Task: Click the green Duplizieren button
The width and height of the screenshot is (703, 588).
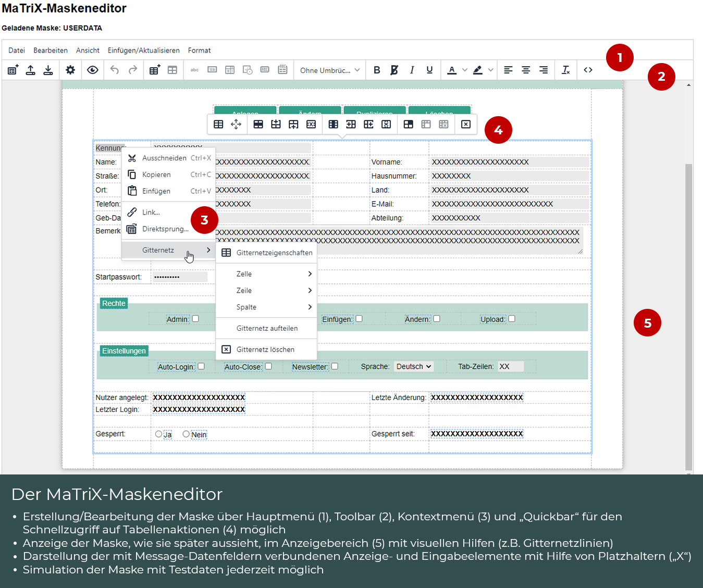Action: (374, 112)
